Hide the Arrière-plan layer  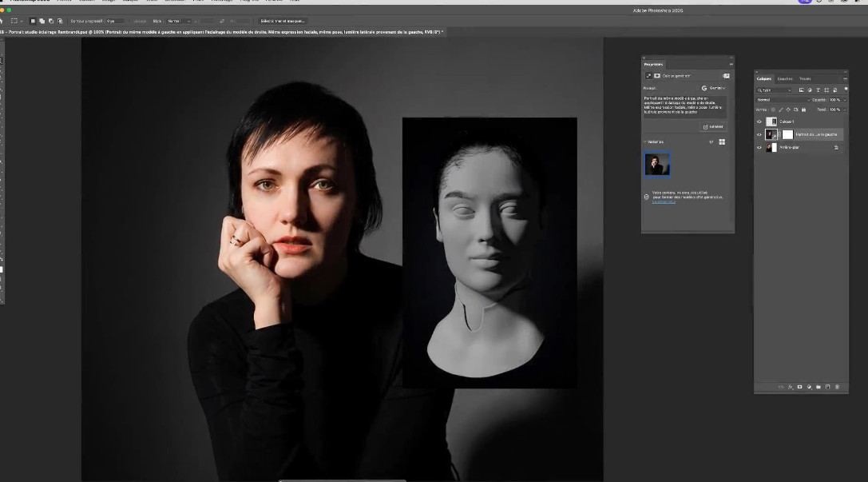tap(759, 147)
